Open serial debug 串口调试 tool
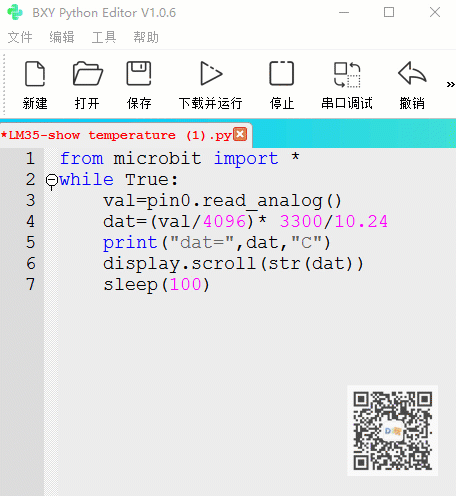The image size is (456, 496). 347,75
